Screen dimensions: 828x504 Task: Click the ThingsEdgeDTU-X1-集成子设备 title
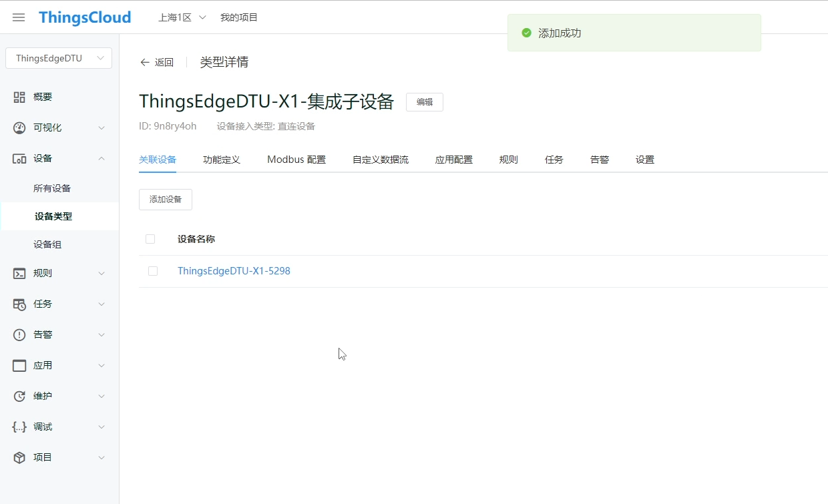(266, 101)
